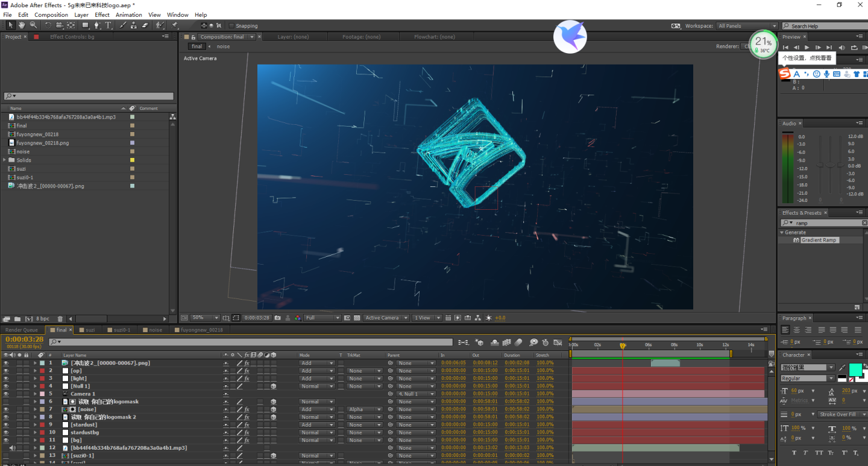The height and width of the screenshot is (466, 868).
Task: Click the noise breadcrumb in composition viewer
Action: click(x=223, y=46)
